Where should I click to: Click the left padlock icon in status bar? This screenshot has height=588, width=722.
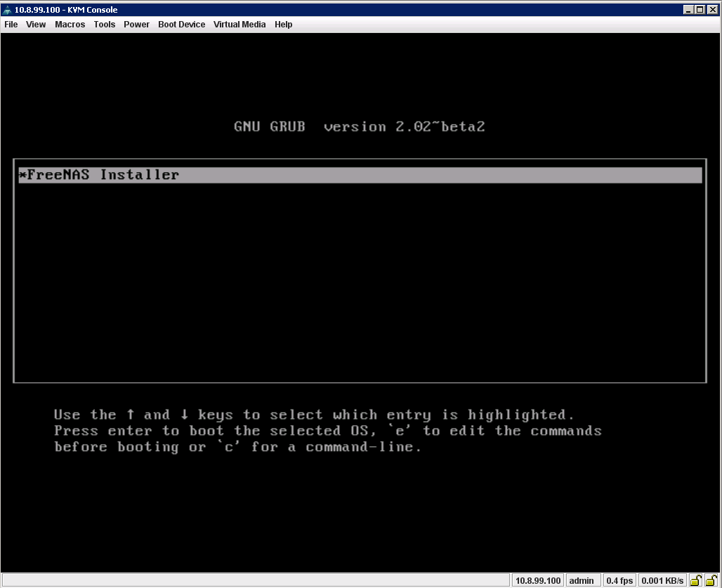point(696,580)
